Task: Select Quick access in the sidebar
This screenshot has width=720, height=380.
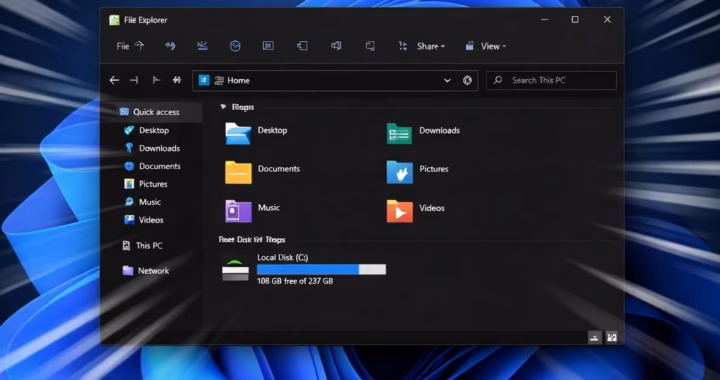Action: tap(150, 112)
